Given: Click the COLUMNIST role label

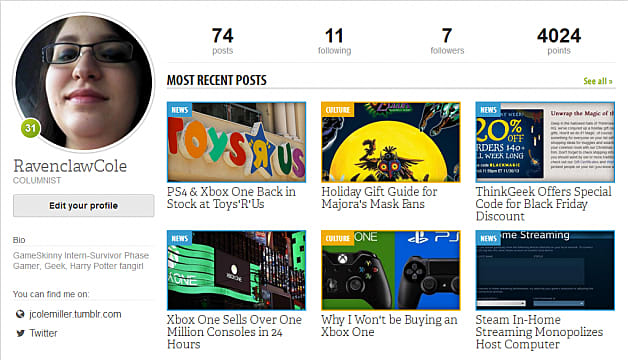Looking at the screenshot, I should click(37, 181).
